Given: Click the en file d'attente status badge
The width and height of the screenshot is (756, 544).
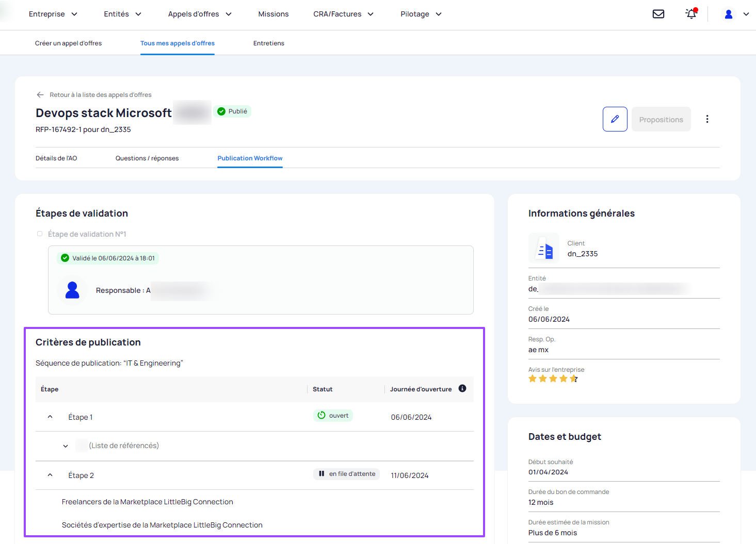Looking at the screenshot, I should [x=346, y=474].
